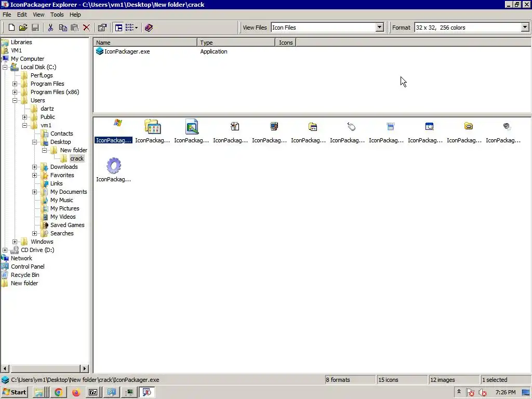Click the muted speaker volume tray icon
Image resolution: width=532 pixels, height=399 pixels.
[x=482, y=393]
